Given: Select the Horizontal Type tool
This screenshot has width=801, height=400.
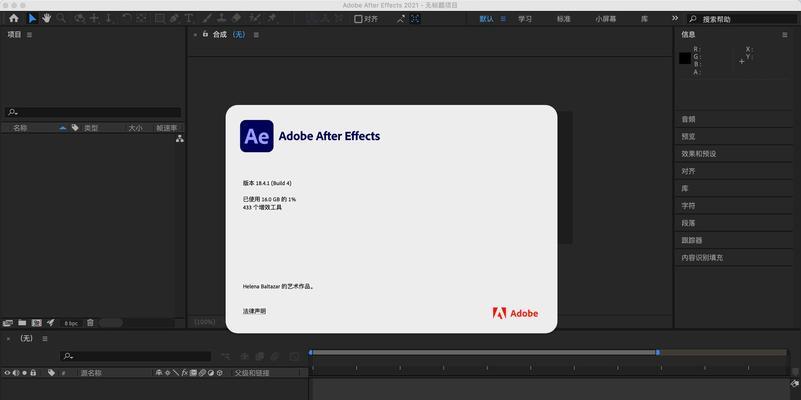Looking at the screenshot, I should tap(189, 18).
